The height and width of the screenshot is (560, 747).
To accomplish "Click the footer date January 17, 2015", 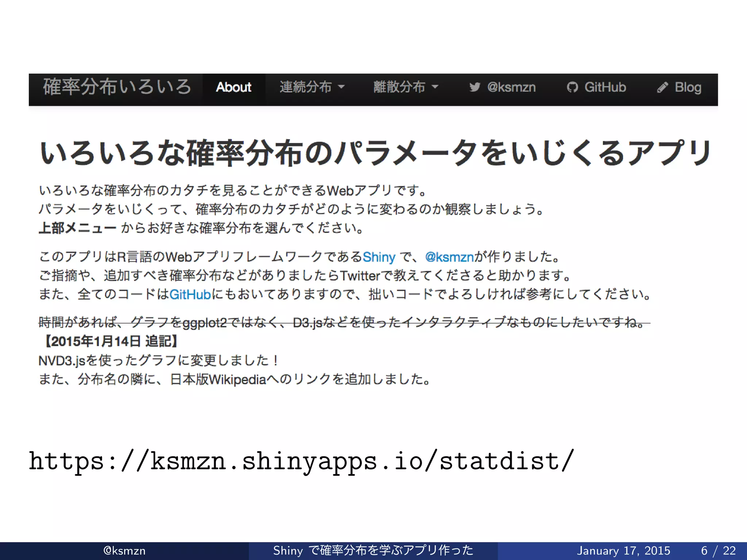I will (623, 551).
